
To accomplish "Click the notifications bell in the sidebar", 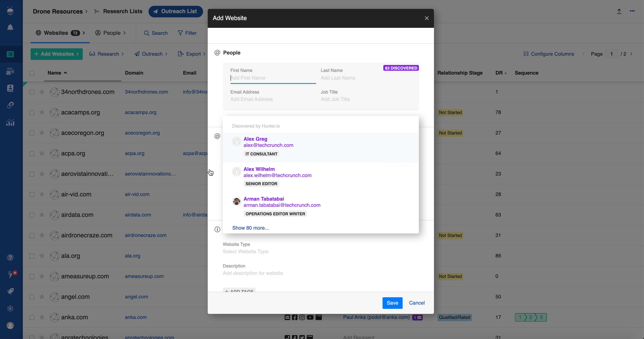I will (10, 27).
